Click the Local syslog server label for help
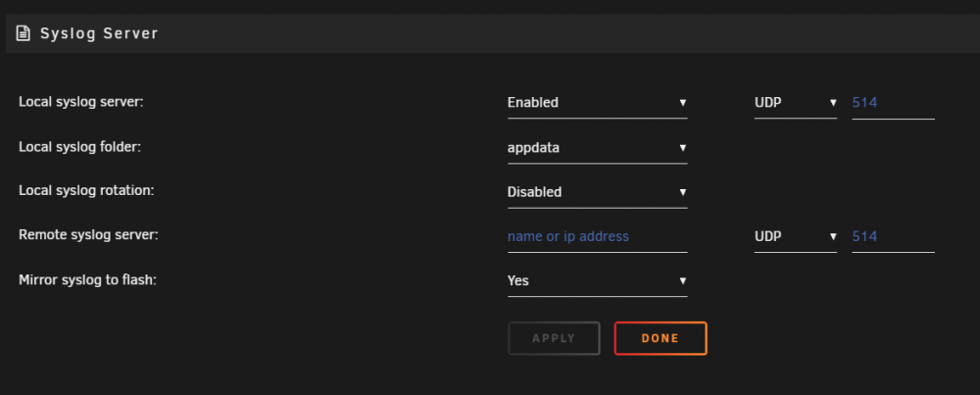 click(81, 102)
